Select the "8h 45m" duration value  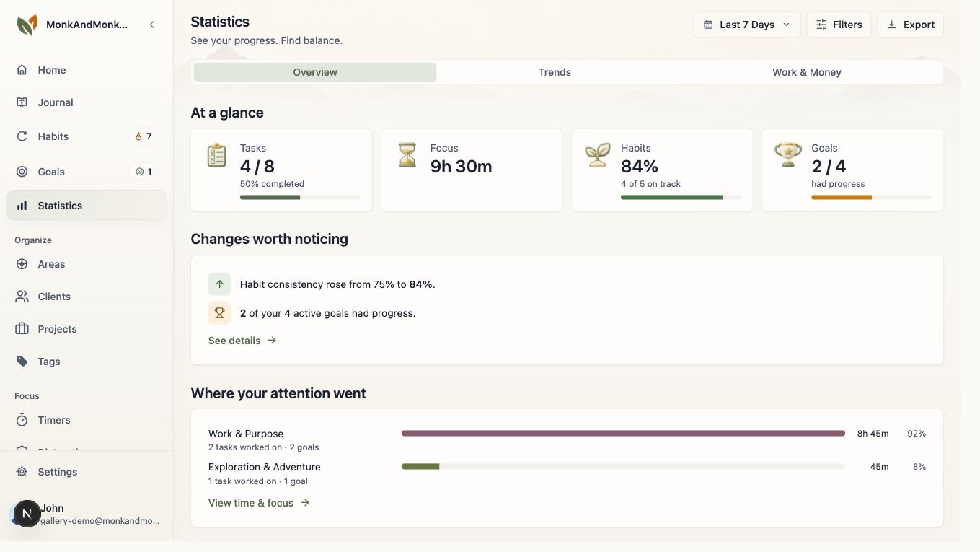[873, 434]
